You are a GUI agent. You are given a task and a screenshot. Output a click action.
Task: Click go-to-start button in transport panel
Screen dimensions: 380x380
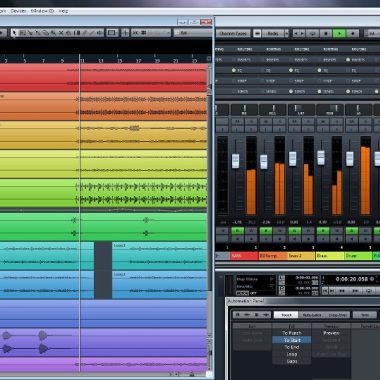(325, 291)
